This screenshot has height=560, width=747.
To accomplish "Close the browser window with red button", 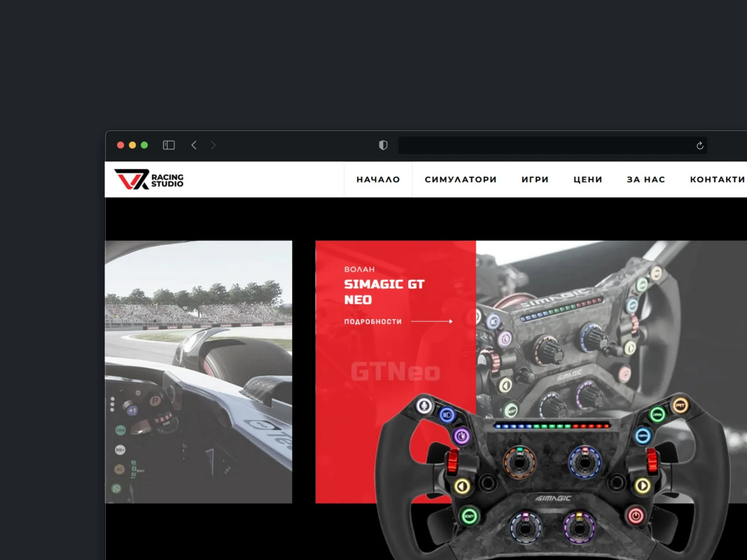I will click(120, 145).
